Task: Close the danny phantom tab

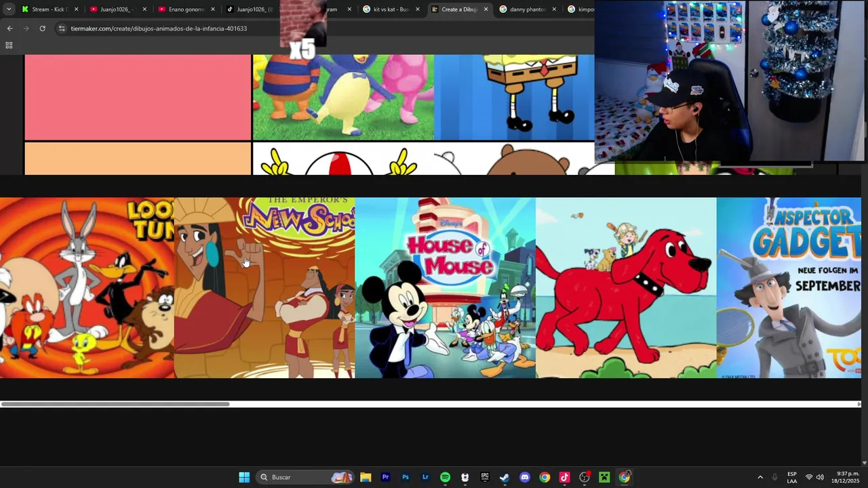Action: coord(554,9)
